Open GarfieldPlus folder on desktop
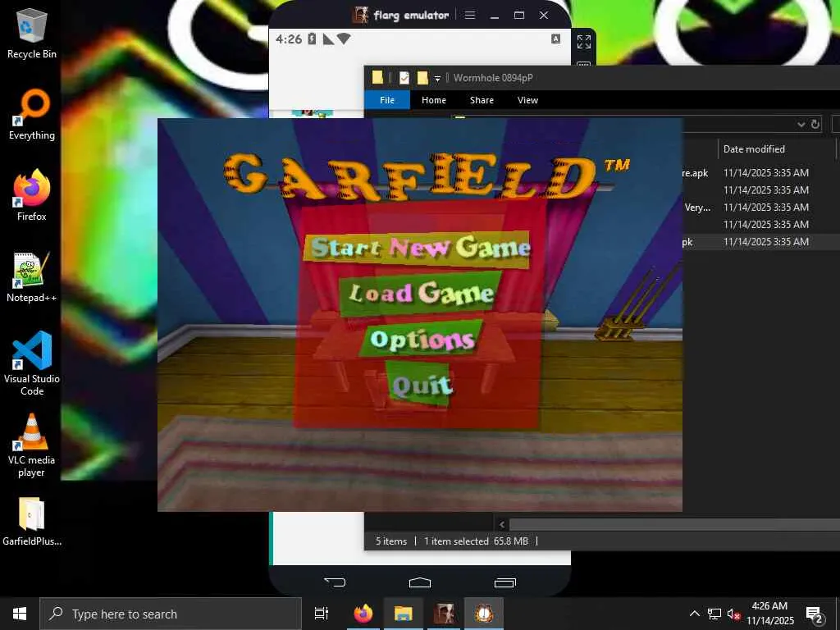This screenshot has width=840, height=630. coord(32,522)
